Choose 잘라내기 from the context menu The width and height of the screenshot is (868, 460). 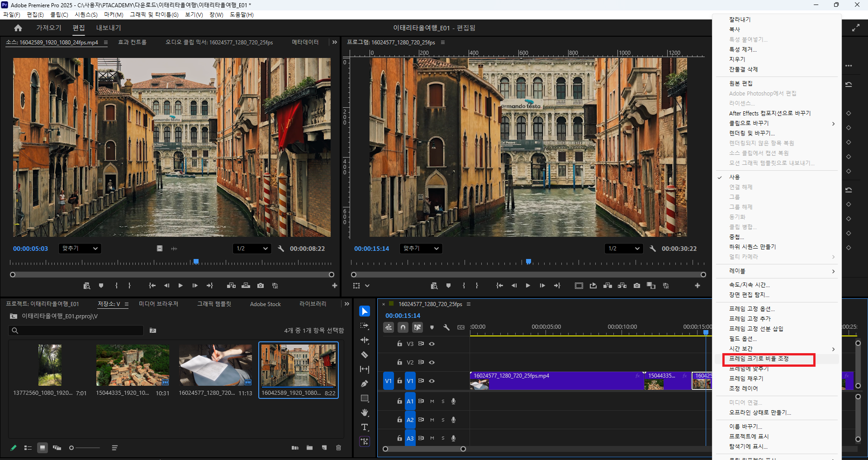(740, 19)
